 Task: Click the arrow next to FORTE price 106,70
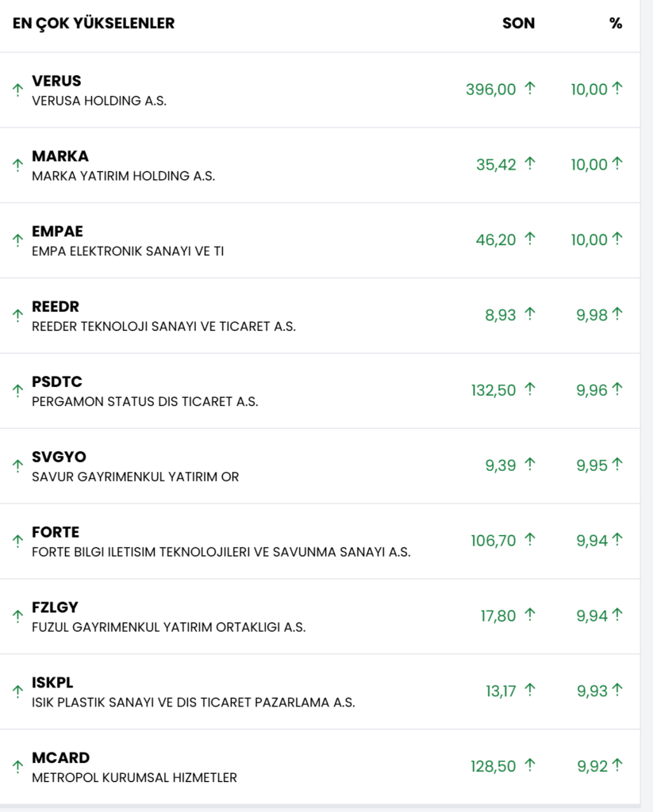530,539
